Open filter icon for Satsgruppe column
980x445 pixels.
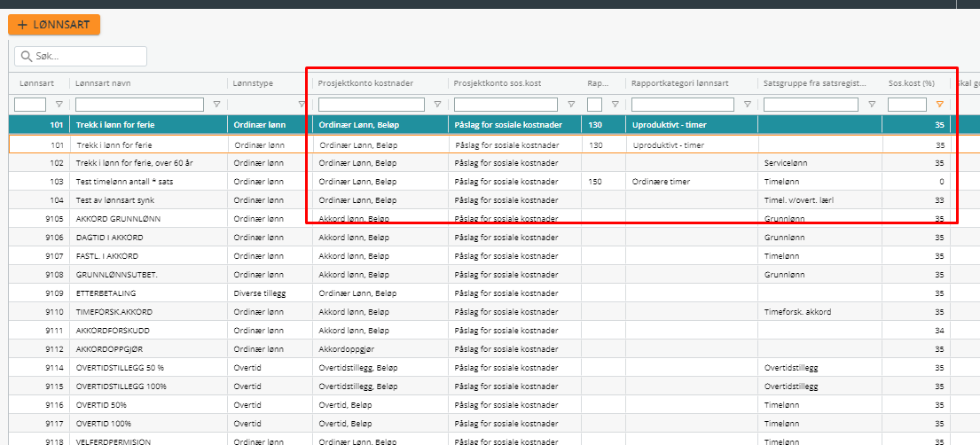pos(872,105)
